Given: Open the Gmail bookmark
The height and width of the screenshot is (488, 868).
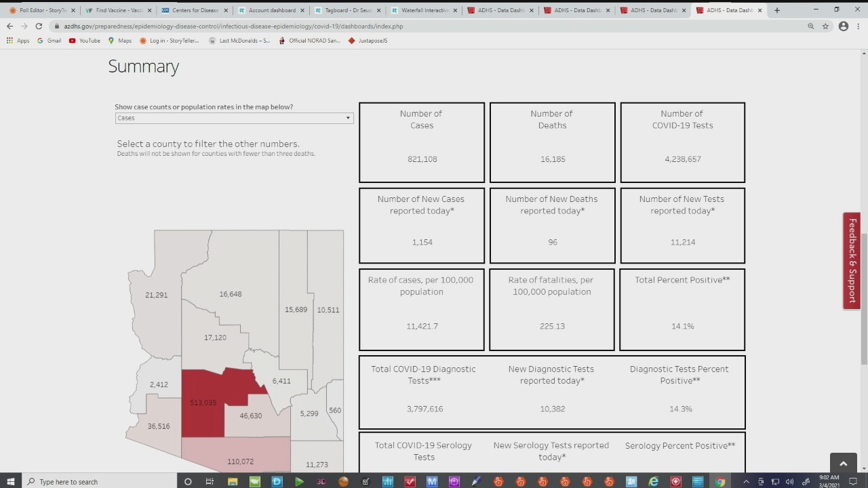Looking at the screenshot, I should point(49,41).
